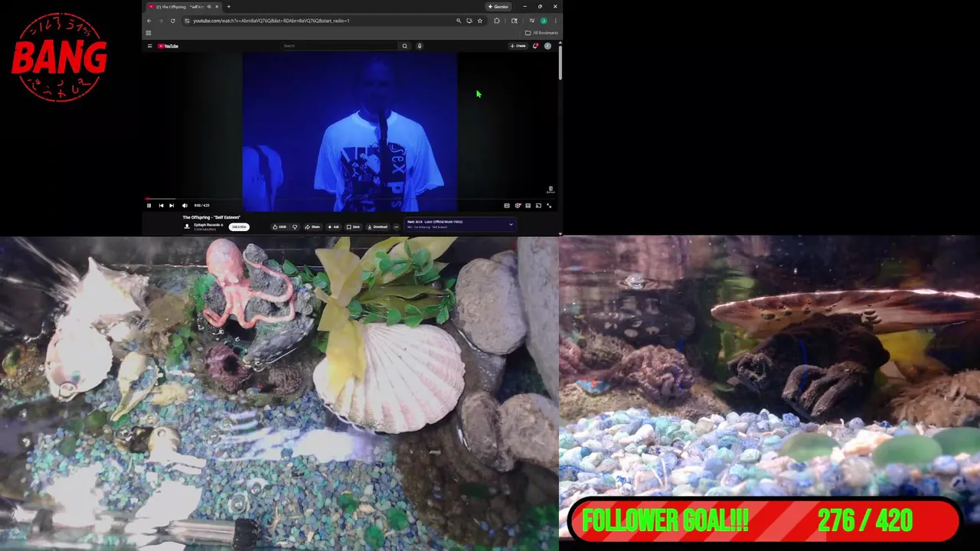
Task: Skip to the previous video
Action: pos(161,205)
